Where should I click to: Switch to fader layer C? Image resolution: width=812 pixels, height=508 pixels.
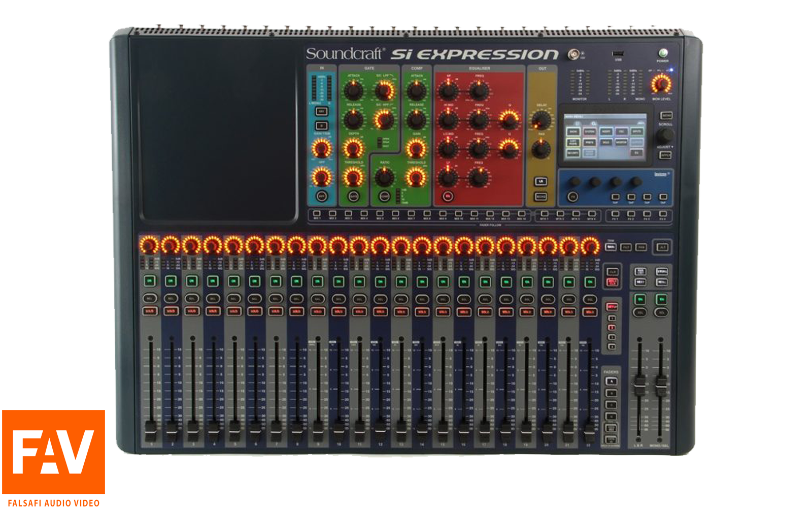[x=612, y=405]
